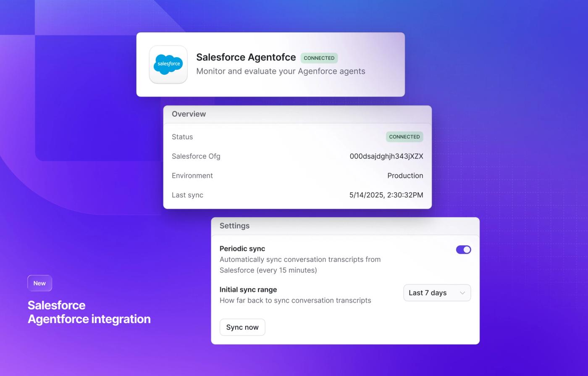Click the Salesforce Ofg label

tap(196, 156)
